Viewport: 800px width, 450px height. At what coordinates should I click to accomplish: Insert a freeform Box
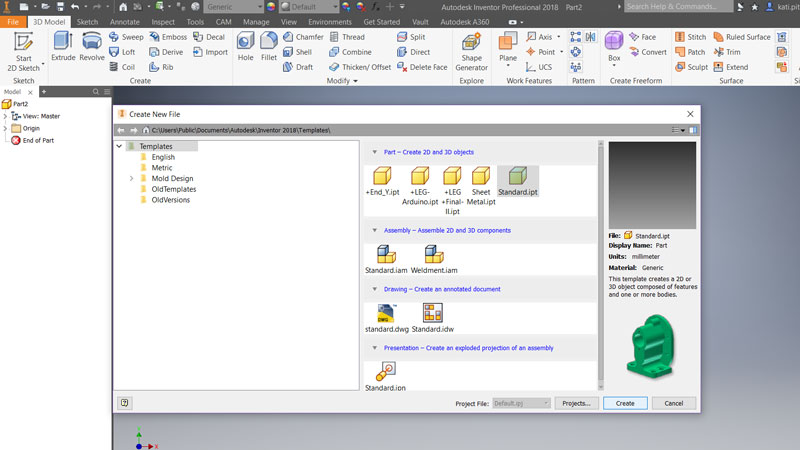pos(614,49)
